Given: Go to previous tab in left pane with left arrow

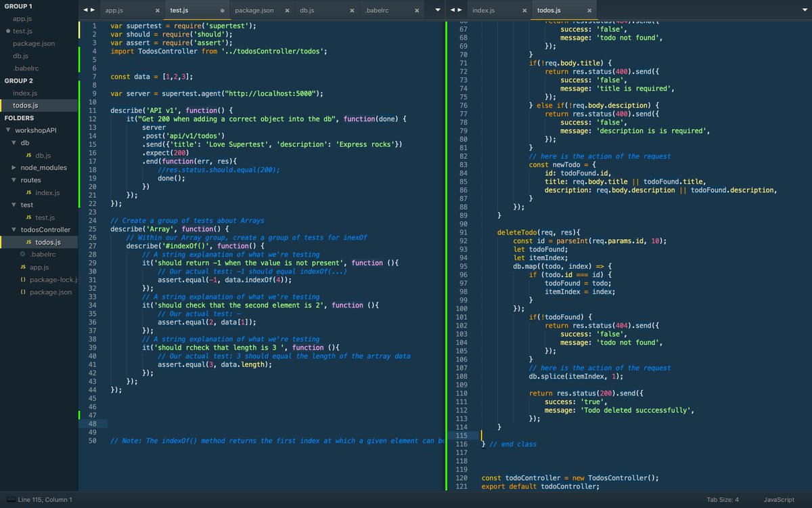Looking at the screenshot, I should 85,10.
